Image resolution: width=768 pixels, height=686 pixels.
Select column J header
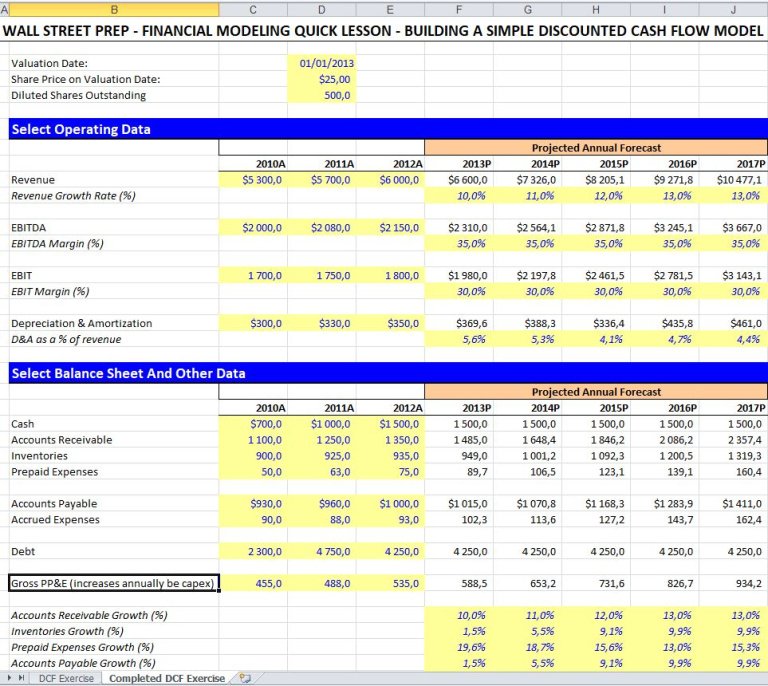coord(733,9)
